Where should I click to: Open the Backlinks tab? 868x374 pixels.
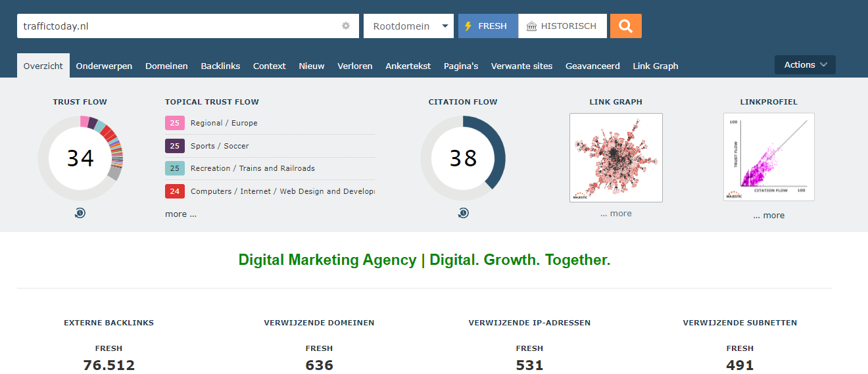pyautogui.click(x=220, y=66)
